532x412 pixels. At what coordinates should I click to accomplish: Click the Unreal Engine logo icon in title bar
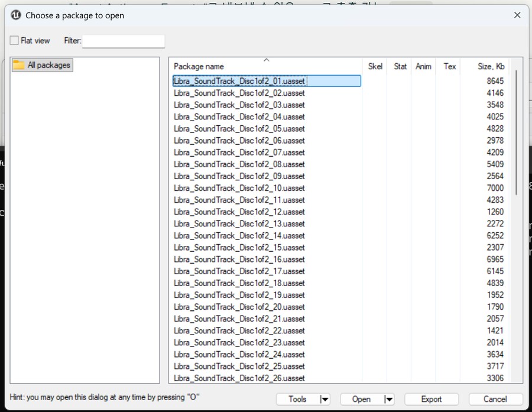[x=15, y=15]
